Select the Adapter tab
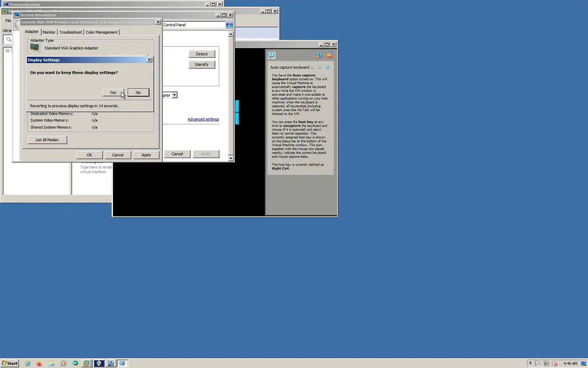The height and width of the screenshot is (368, 588). coord(32,32)
